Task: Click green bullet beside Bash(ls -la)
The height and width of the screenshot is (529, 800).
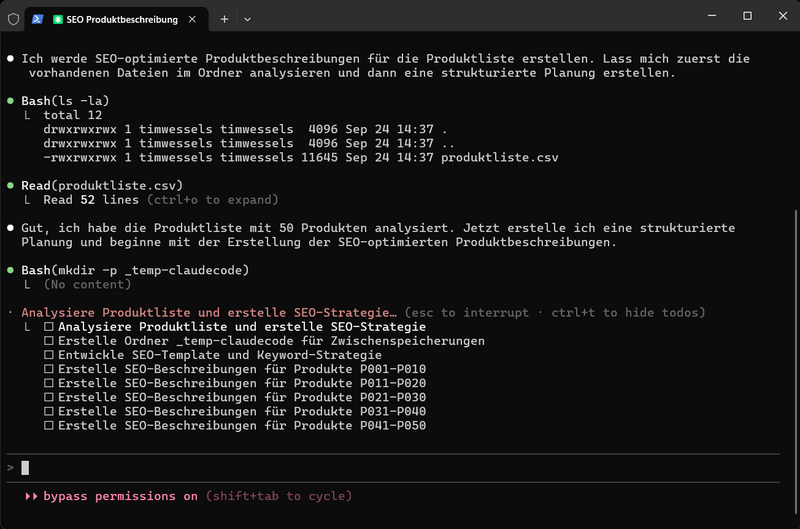Action: (10, 101)
